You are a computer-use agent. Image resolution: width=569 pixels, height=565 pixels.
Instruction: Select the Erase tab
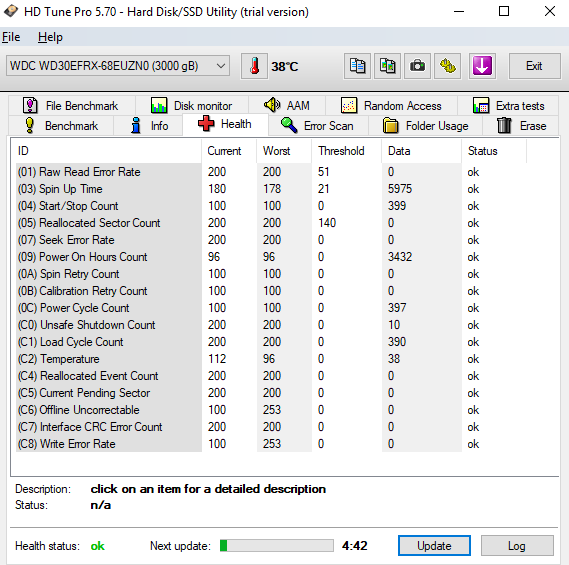coord(521,126)
